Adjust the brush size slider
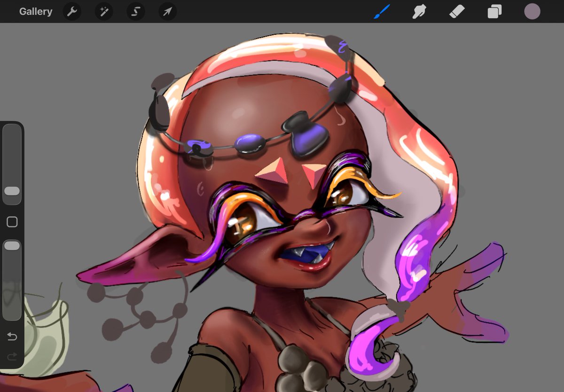Image resolution: width=564 pixels, height=392 pixels. (x=12, y=165)
